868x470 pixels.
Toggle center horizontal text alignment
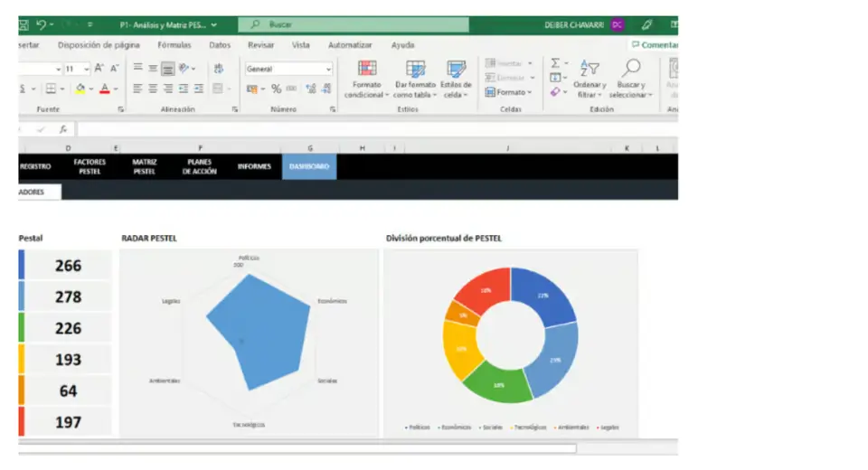coord(153,89)
